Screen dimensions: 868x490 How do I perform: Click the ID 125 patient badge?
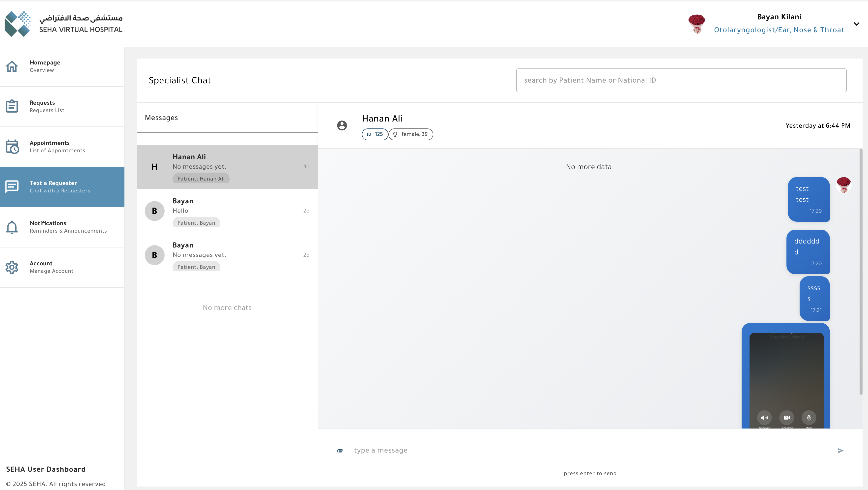click(x=375, y=134)
